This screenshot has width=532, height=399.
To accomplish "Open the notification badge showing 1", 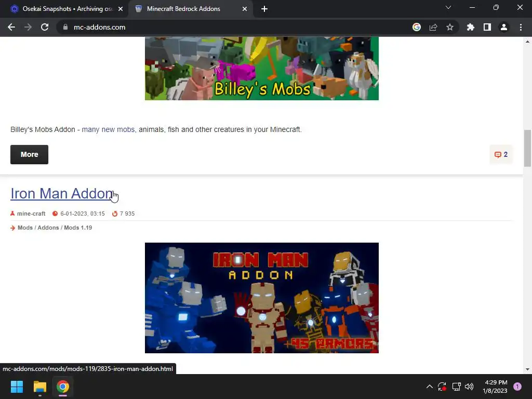I will point(517,387).
